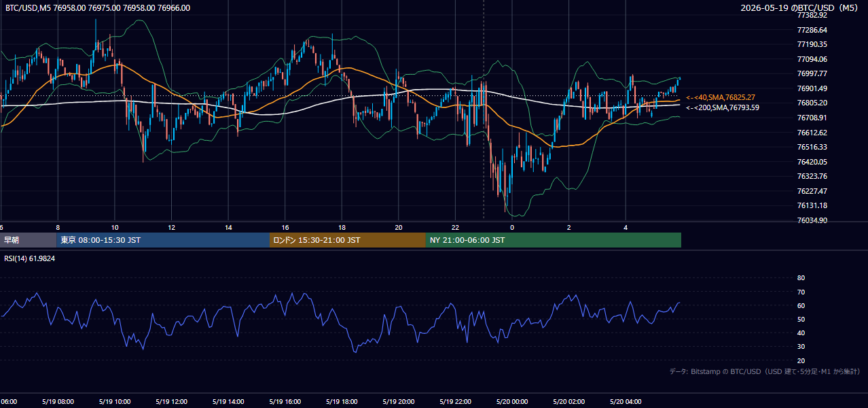The width and height of the screenshot is (868, 408).
Task: Click the 76708.91 price axis label
Action: point(812,118)
